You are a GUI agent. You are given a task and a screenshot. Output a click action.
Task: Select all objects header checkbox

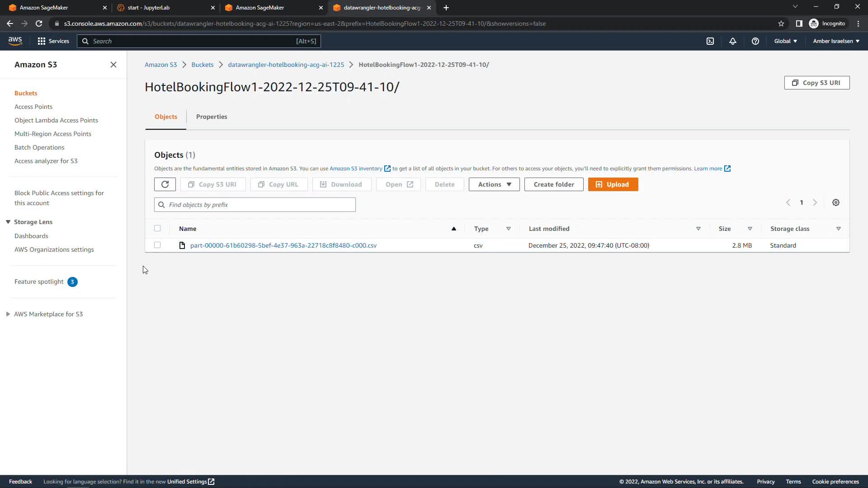[157, 229]
